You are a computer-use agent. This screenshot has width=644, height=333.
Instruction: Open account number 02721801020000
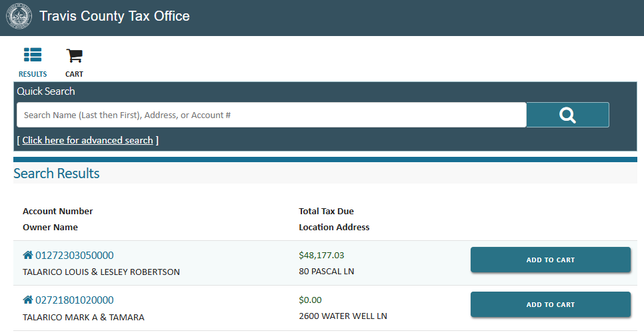click(74, 300)
